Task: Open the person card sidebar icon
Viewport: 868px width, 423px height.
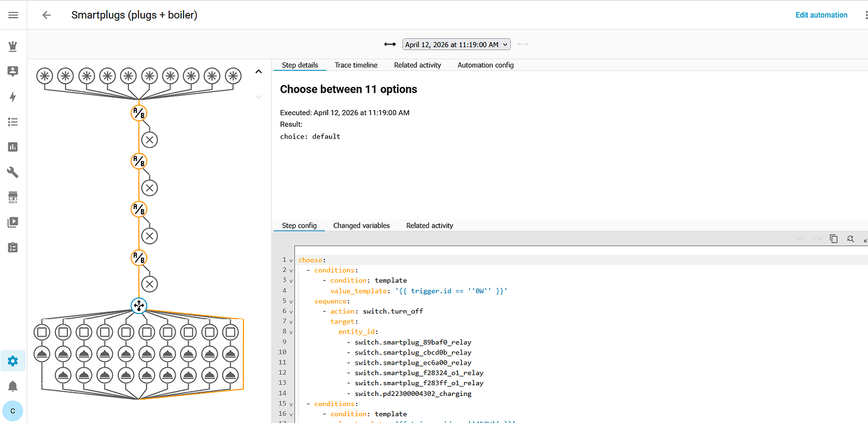Action: (x=13, y=71)
